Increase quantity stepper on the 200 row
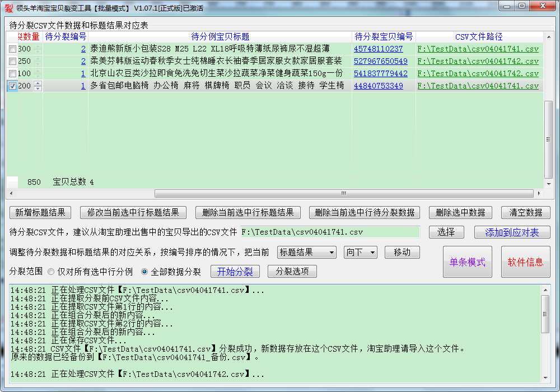 38,83
